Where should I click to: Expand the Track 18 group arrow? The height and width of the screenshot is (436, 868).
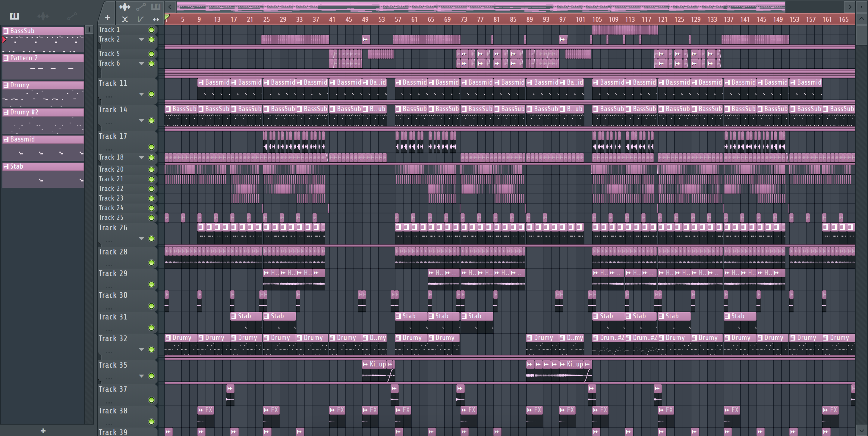pos(142,157)
